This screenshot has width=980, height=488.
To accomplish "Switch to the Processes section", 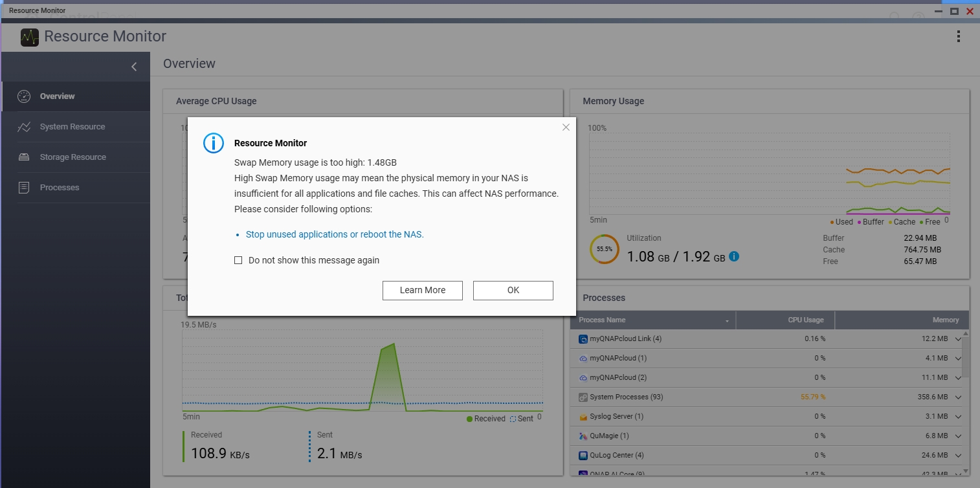I will [60, 188].
